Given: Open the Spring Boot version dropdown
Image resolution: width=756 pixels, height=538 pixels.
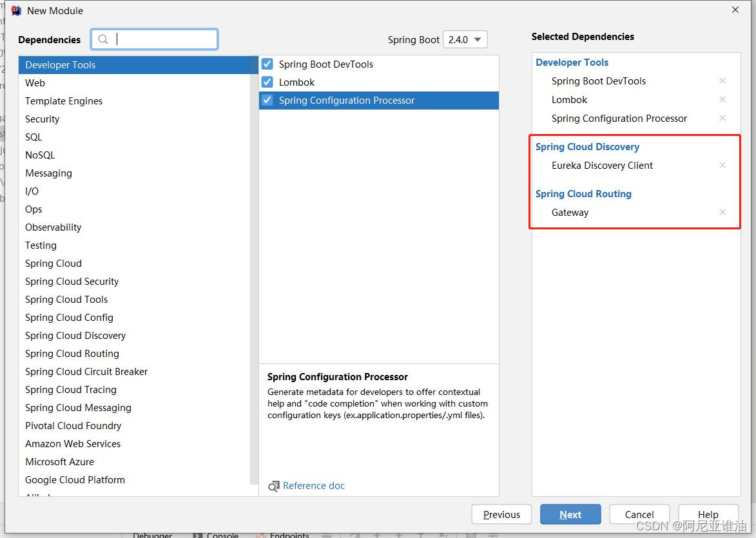Looking at the screenshot, I should click(x=465, y=39).
